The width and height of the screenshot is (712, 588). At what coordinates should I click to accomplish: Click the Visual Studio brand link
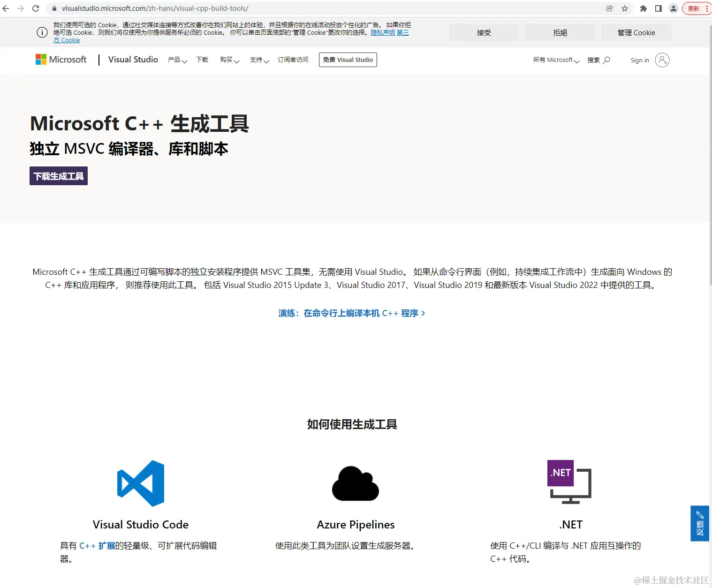(133, 60)
